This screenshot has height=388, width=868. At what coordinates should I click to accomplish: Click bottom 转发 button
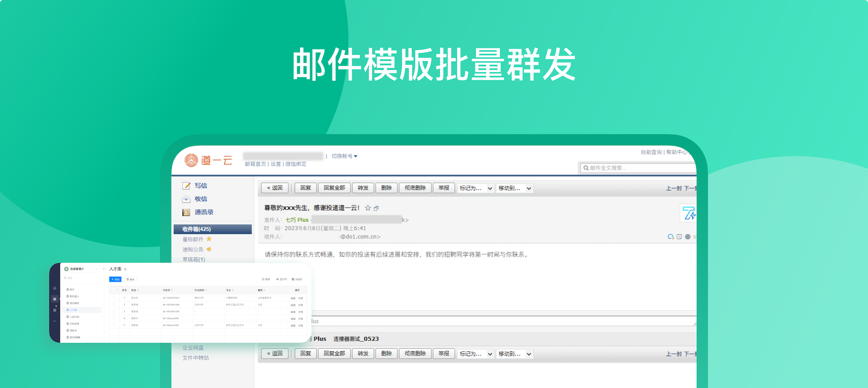coord(363,353)
